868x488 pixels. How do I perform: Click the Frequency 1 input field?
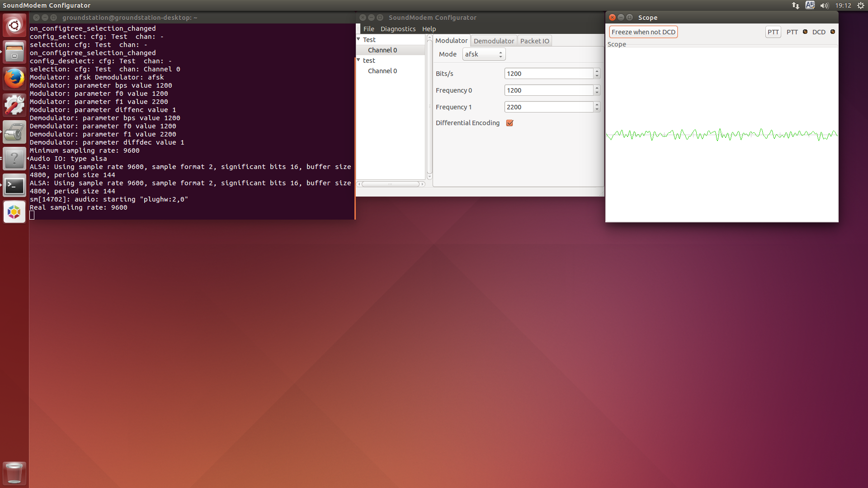tap(548, 107)
